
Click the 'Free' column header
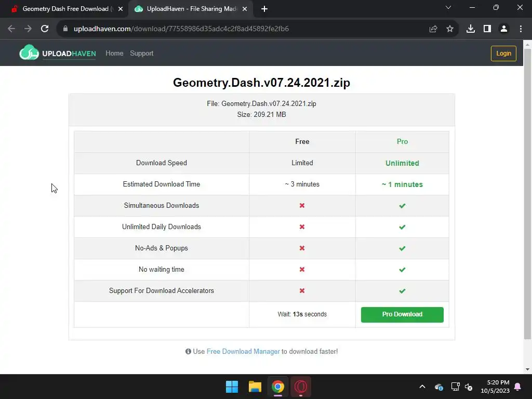coord(302,141)
